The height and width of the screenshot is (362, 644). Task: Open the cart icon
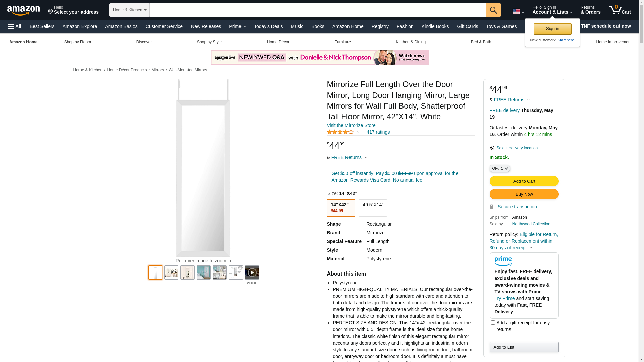[620, 10]
